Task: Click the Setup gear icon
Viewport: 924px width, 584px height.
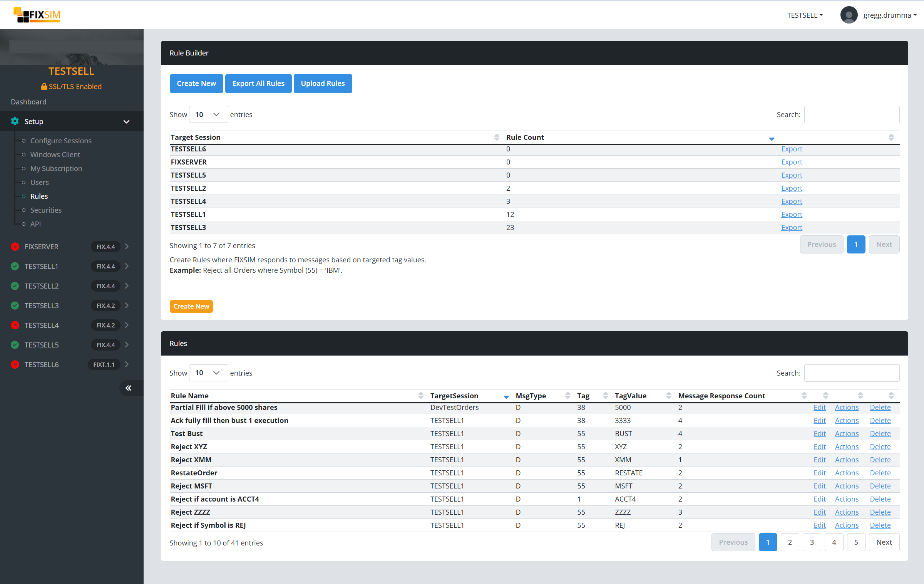Action: pos(15,121)
